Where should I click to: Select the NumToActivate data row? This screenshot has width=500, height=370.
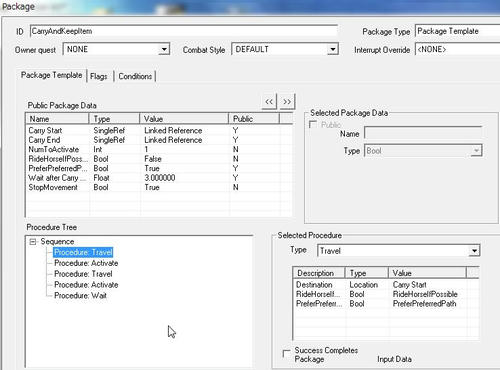coord(159,149)
